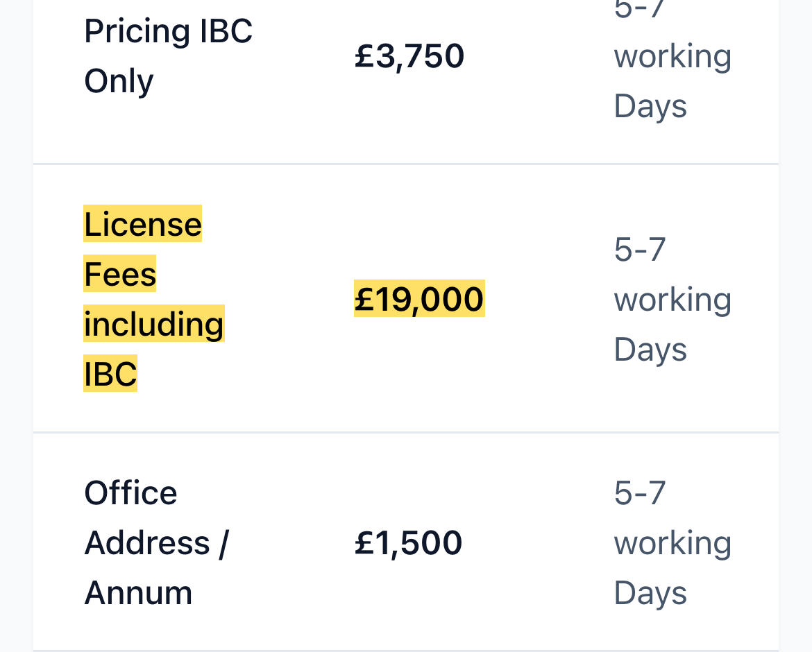Select the £3,750 price
The image size is (812, 652).
(x=409, y=56)
